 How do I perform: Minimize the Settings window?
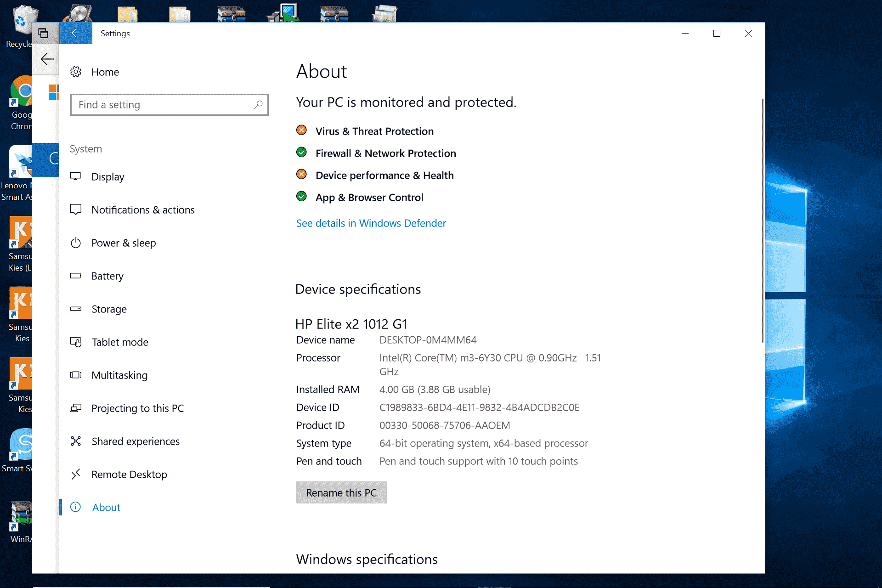click(685, 33)
